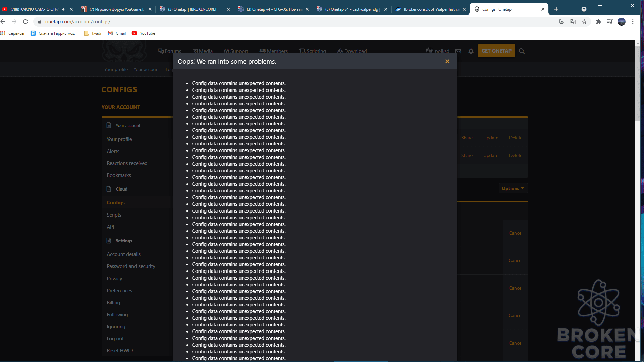Open the notifications bell icon
The height and width of the screenshot is (362, 644).
[x=471, y=51]
